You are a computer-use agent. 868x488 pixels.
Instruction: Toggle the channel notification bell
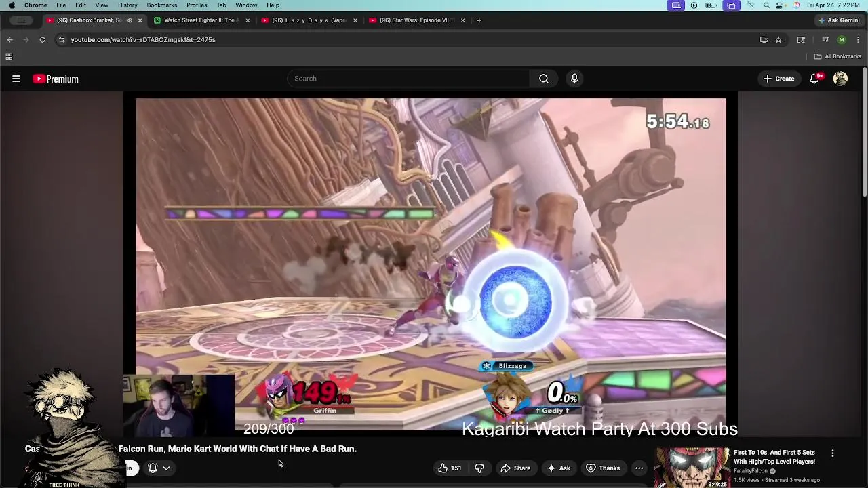click(153, 468)
